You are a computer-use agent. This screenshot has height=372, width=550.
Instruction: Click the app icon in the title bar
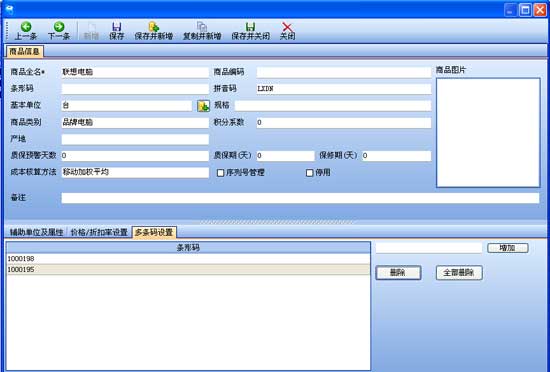point(9,9)
